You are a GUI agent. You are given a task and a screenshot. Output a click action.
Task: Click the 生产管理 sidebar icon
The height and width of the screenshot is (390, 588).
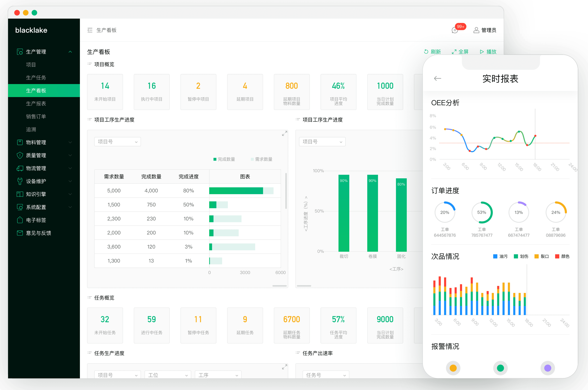[x=20, y=52]
